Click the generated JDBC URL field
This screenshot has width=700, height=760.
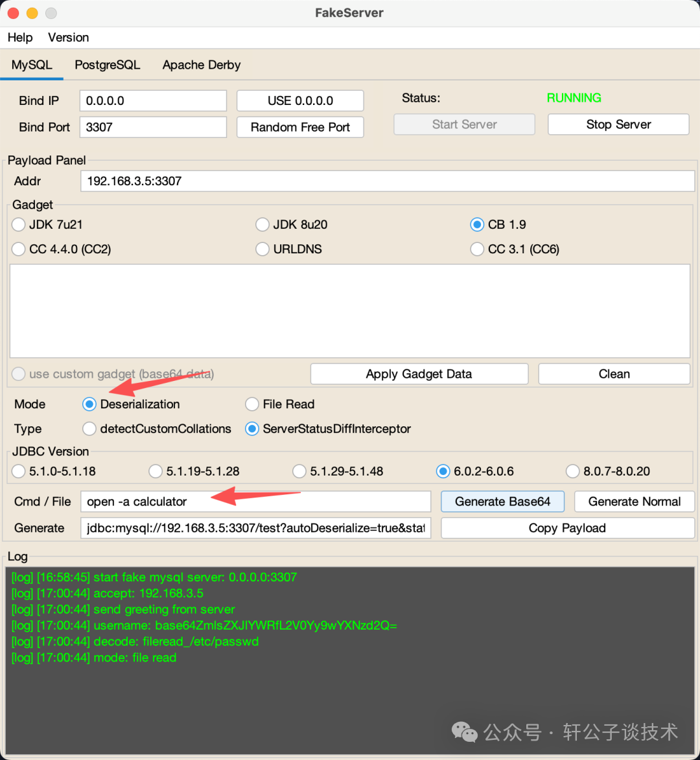255,528
